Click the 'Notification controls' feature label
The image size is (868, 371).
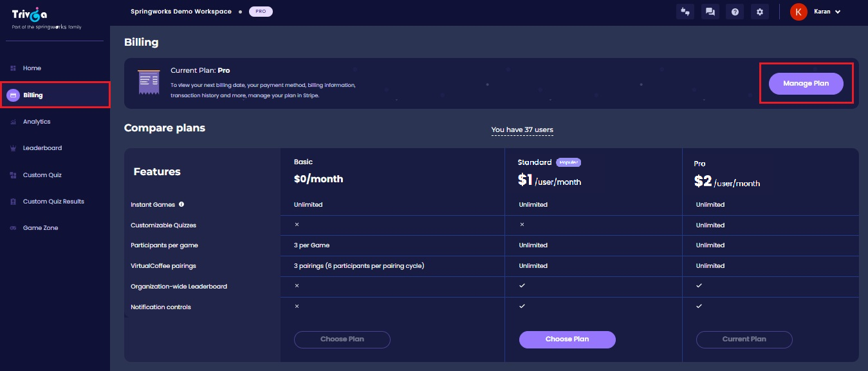click(161, 307)
